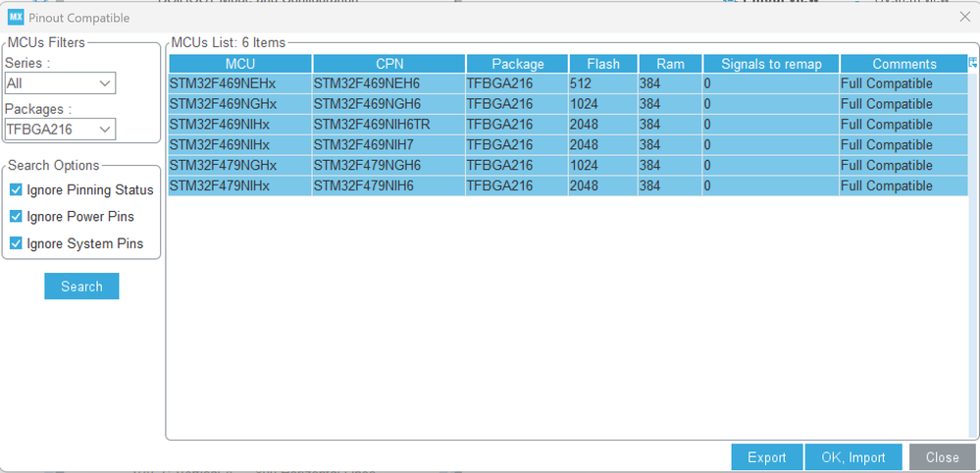The image size is (980, 473).
Task: Sort the list by Flash column
Action: 603,64
